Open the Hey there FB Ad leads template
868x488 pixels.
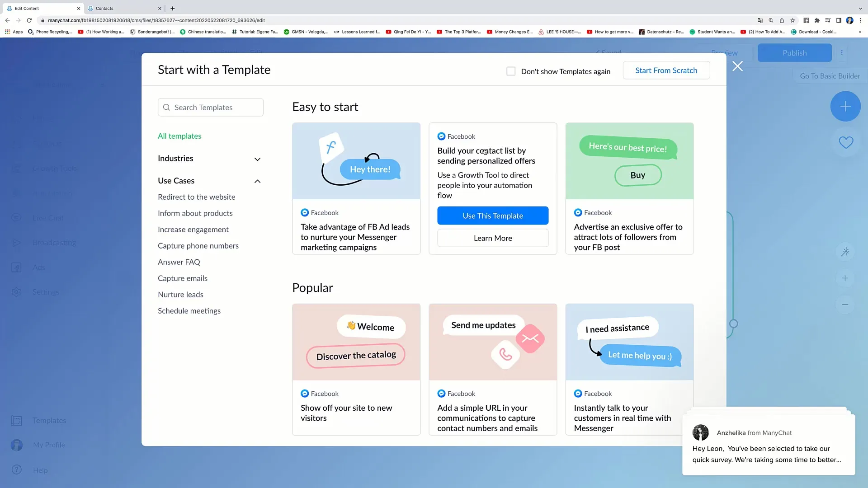point(356,188)
